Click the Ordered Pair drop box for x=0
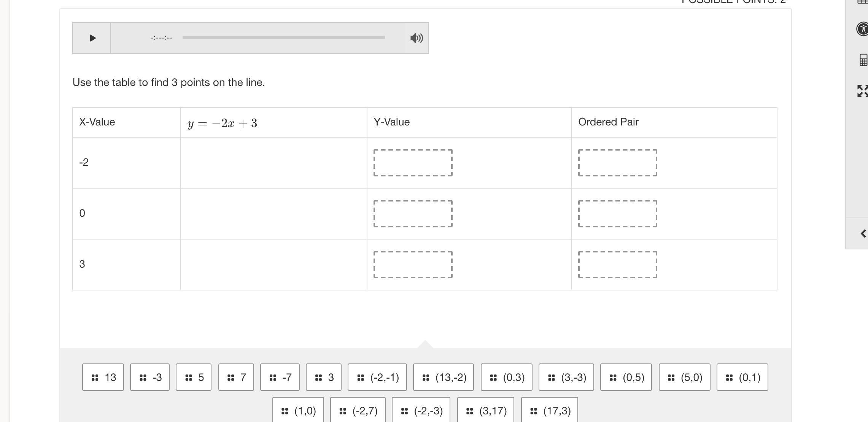 point(618,214)
